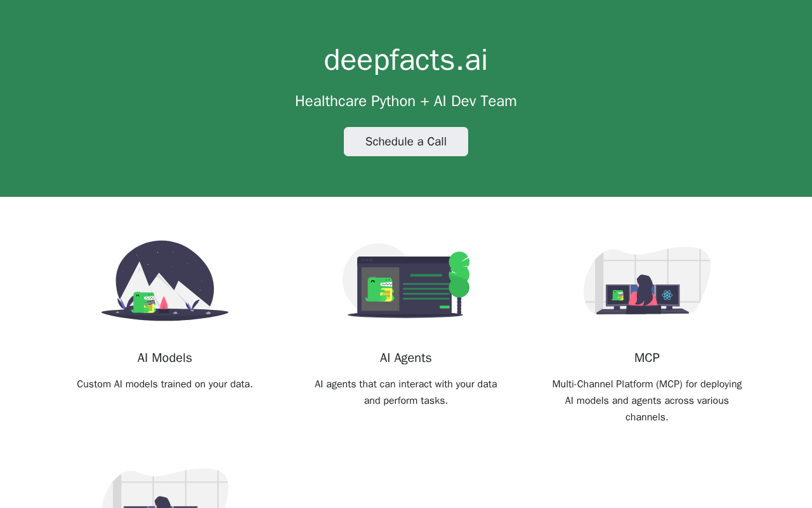Click the MCP workstation illustration
This screenshot has width=812, height=508.
coord(647,281)
